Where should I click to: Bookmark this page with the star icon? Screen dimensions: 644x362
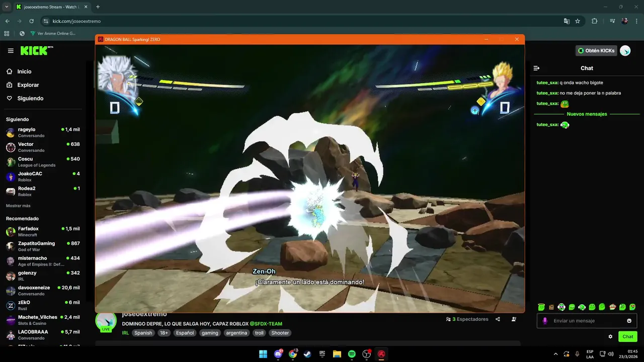click(x=578, y=21)
